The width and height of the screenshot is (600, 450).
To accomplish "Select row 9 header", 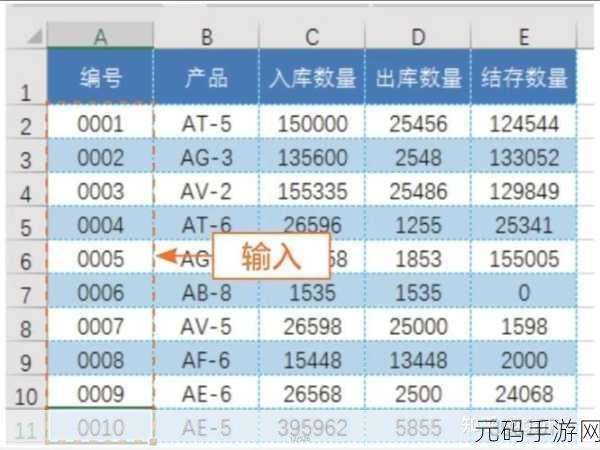I will tap(26, 358).
